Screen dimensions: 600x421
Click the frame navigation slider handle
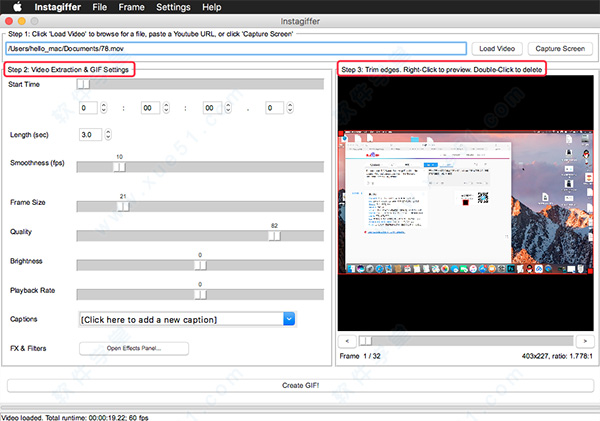[365, 341]
